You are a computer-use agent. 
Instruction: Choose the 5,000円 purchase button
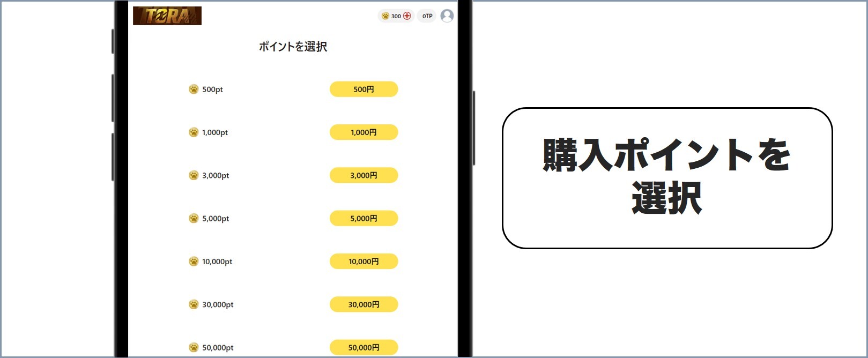363,218
